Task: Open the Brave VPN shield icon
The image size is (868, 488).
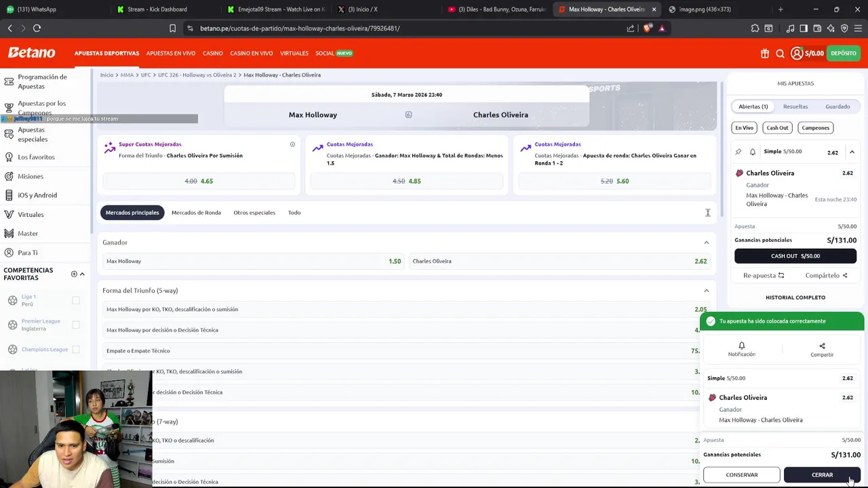Action: pyautogui.click(x=844, y=28)
